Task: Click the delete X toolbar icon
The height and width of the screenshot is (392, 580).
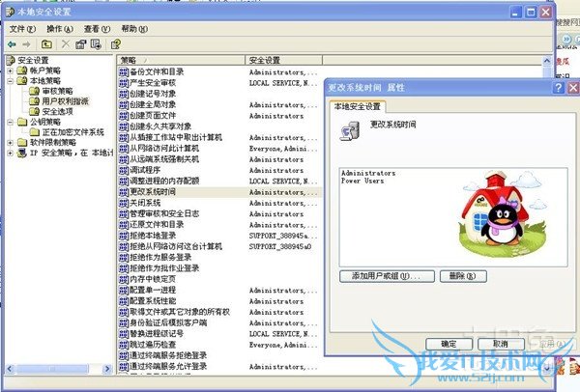Action: tap(66, 44)
